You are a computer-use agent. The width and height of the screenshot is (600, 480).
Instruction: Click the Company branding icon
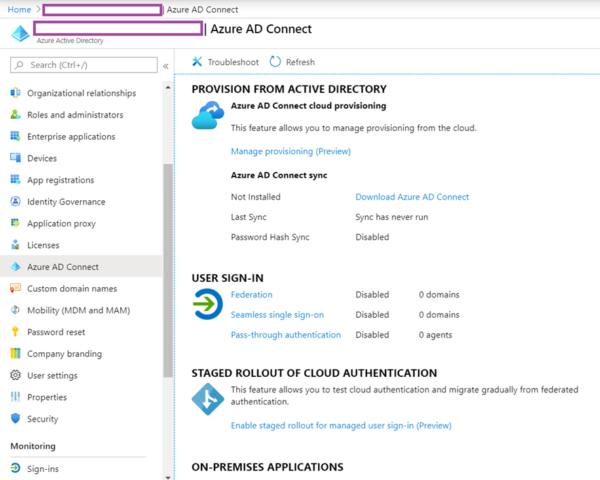tap(15, 353)
